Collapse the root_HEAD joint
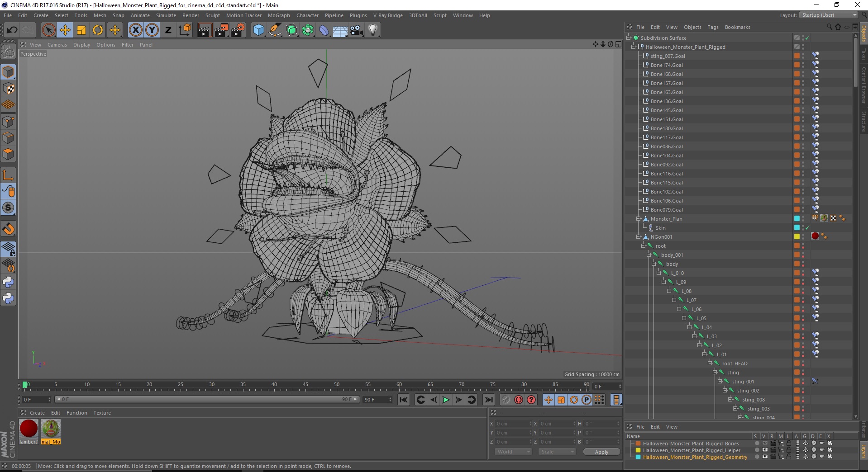Viewport: 868px width, 472px height. click(x=710, y=363)
